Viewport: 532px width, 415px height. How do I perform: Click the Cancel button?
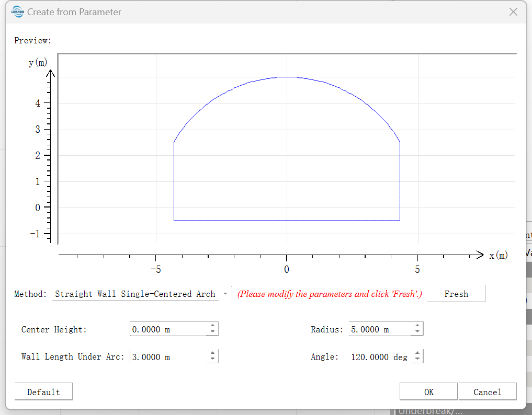[x=487, y=391]
